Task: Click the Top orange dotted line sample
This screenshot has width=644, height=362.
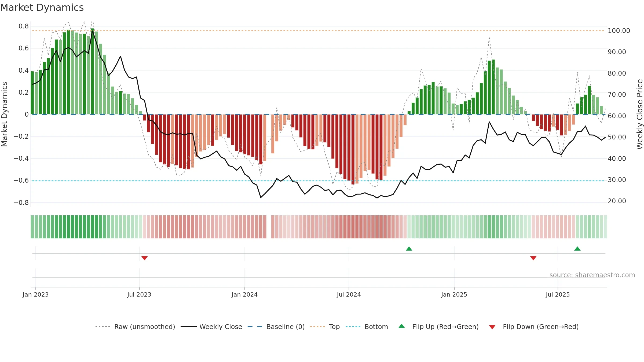Action: tap(318, 327)
